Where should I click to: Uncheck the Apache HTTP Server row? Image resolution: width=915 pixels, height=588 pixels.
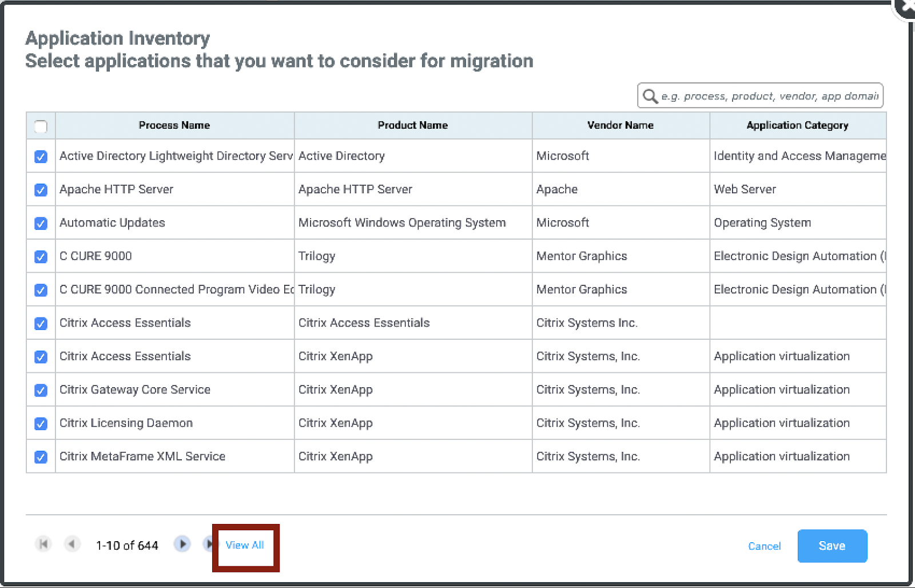point(41,190)
